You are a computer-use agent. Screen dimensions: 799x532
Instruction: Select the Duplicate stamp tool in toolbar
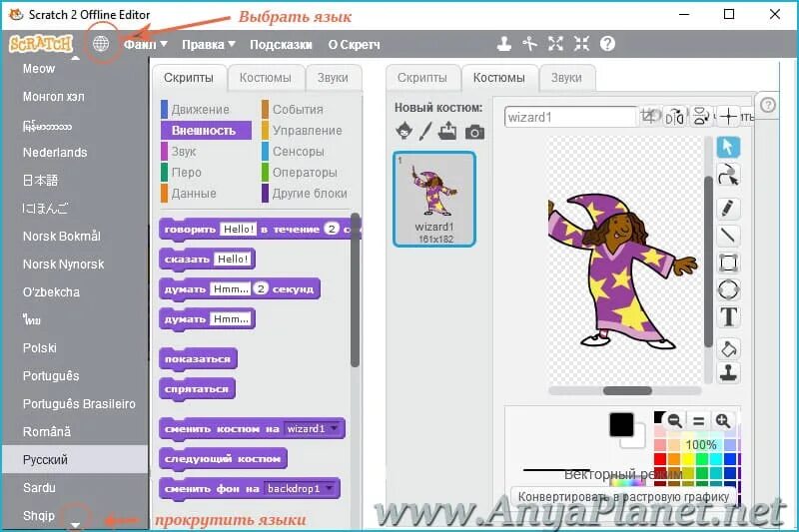pos(504,44)
